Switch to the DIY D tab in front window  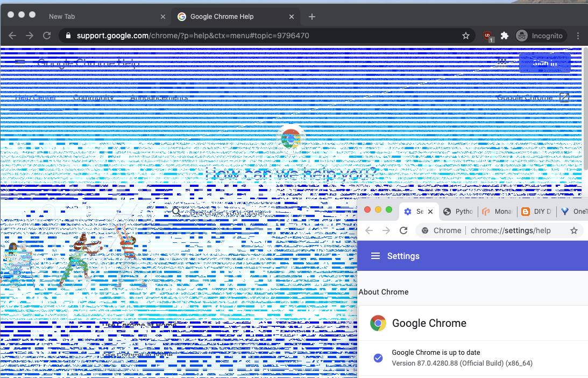(537, 211)
